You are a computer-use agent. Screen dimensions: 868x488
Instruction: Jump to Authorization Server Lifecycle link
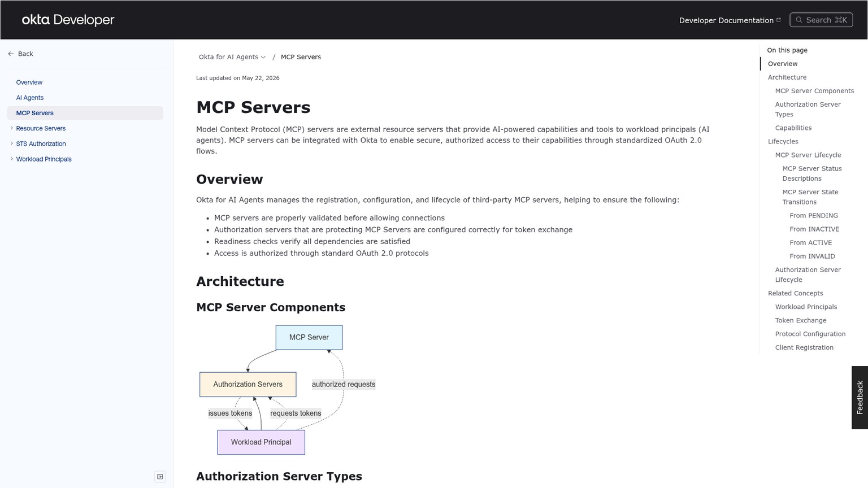pyautogui.click(x=808, y=274)
